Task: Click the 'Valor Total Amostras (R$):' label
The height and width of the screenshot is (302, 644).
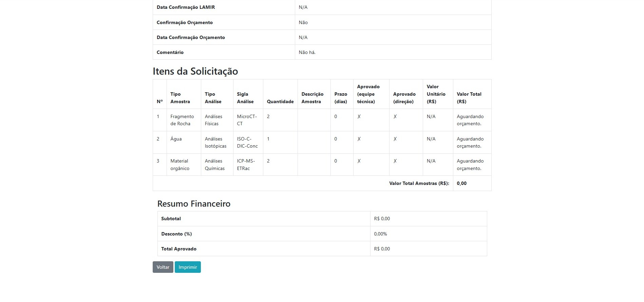Action: click(419, 183)
